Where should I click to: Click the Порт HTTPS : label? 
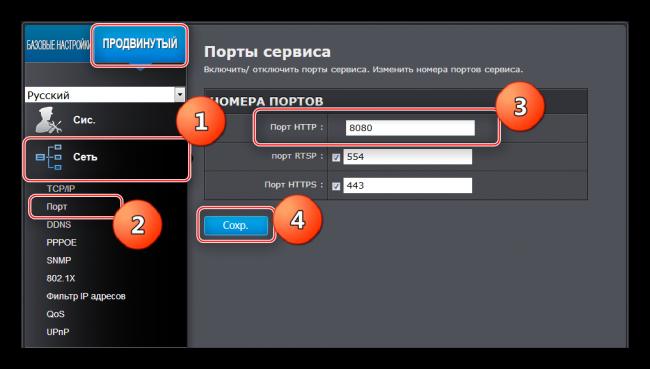coord(293,184)
